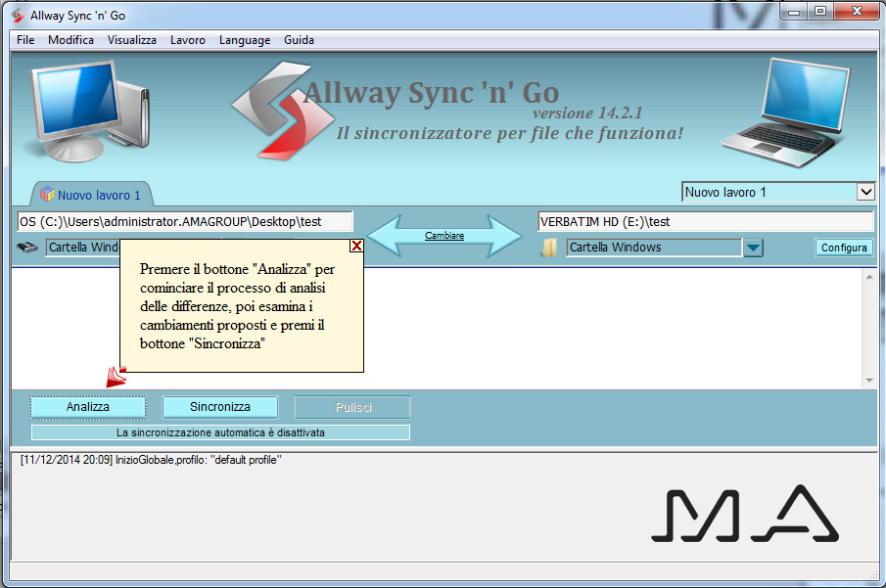Select the Nuovo lavoro 1 tab

click(91, 195)
